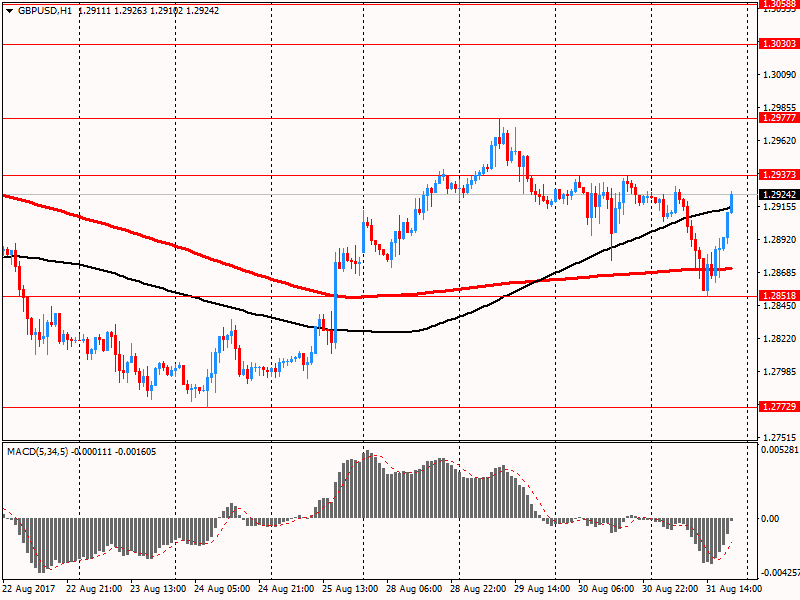
Task: Click the 1.28685 price scale value
Action: coord(780,273)
